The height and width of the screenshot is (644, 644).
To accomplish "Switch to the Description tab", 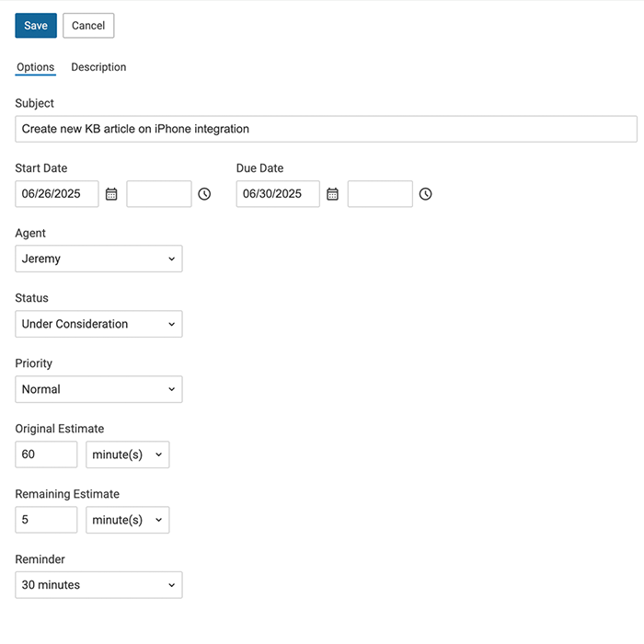I will click(98, 67).
